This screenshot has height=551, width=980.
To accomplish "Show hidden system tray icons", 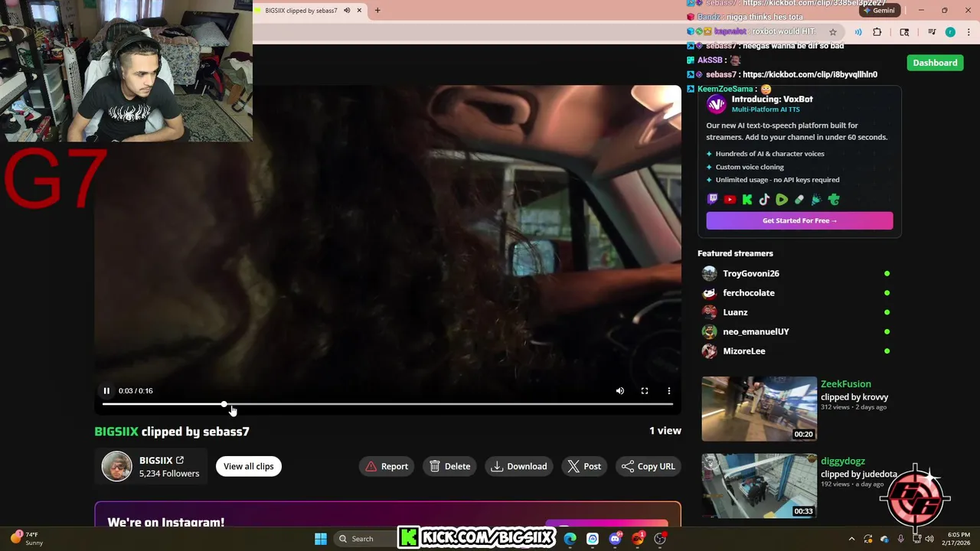I will (851, 539).
